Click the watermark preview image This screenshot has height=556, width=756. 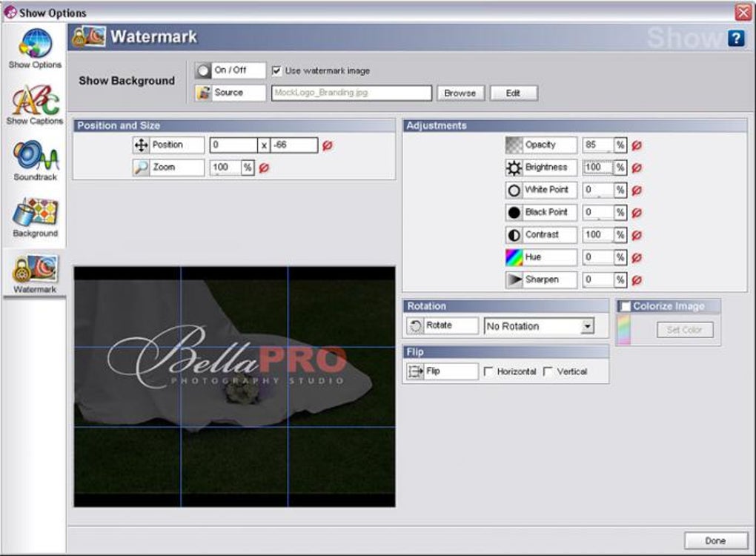[234, 386]
